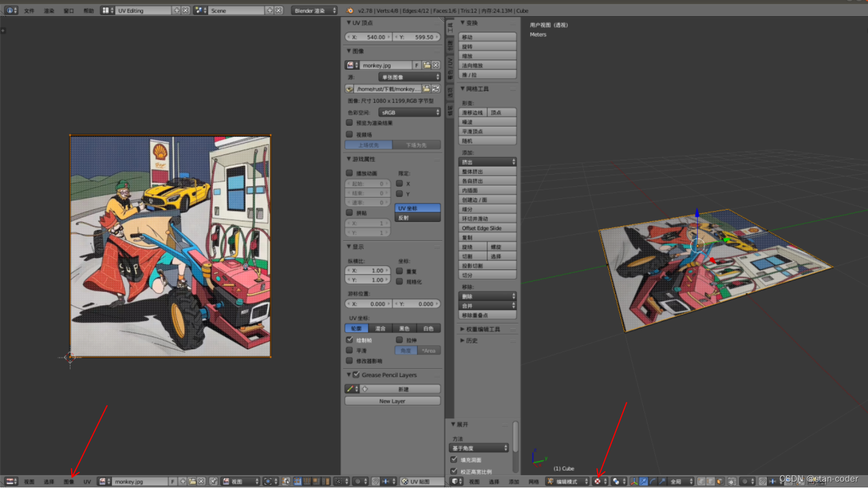Open the 图像 menu in UV editor header

[71, 481]
